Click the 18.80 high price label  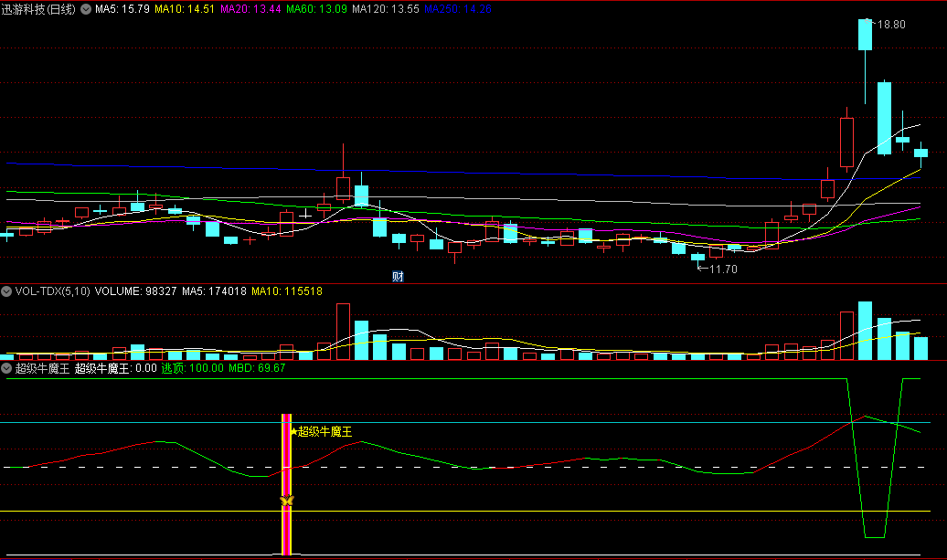click(891, 25)
